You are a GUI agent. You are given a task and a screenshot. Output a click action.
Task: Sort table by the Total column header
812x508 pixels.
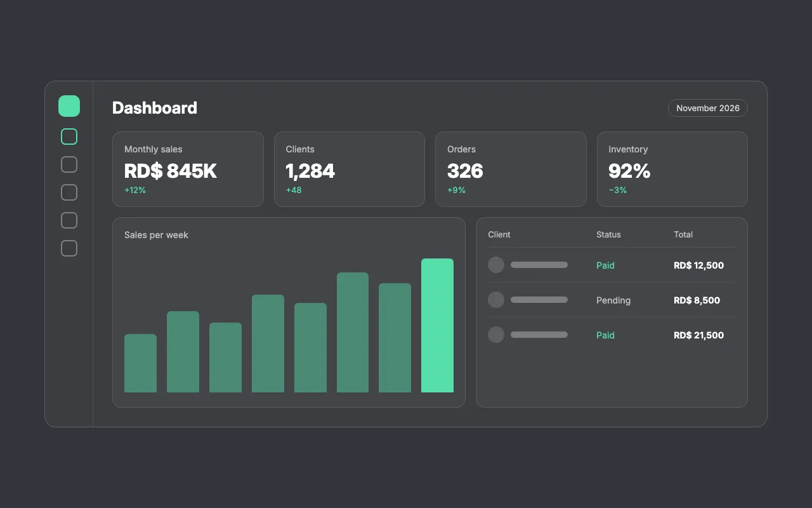click(x=683, y=234)
